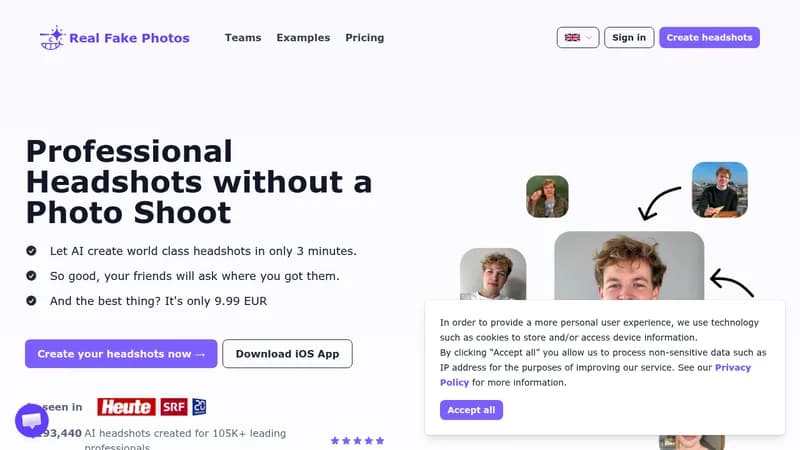This screenshot has height=450, width=800.
Task: Accept all cookies
Action: (471, 410)
